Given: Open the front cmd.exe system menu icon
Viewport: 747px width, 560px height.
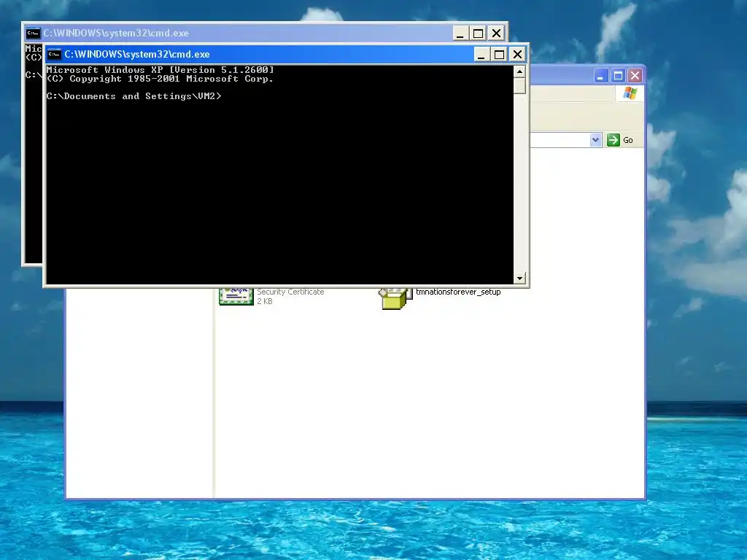Looking at the screenshot, I should (x=54, y=54).
